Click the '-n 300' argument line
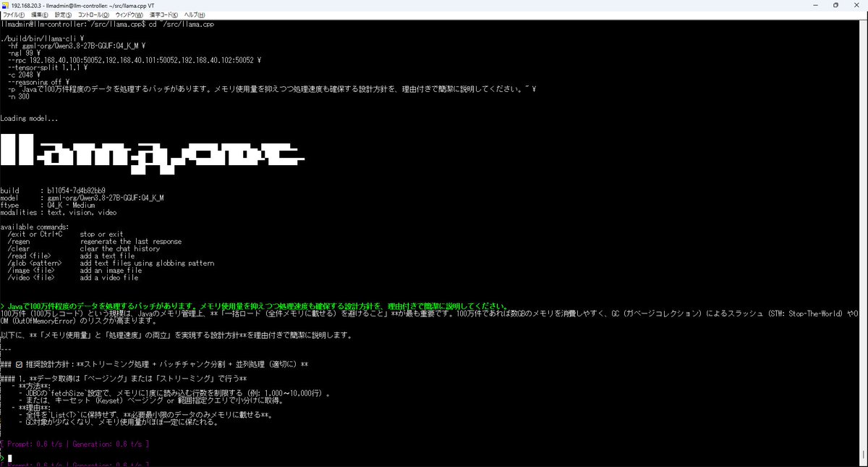 pyautogui.click(x=19, y=96)
